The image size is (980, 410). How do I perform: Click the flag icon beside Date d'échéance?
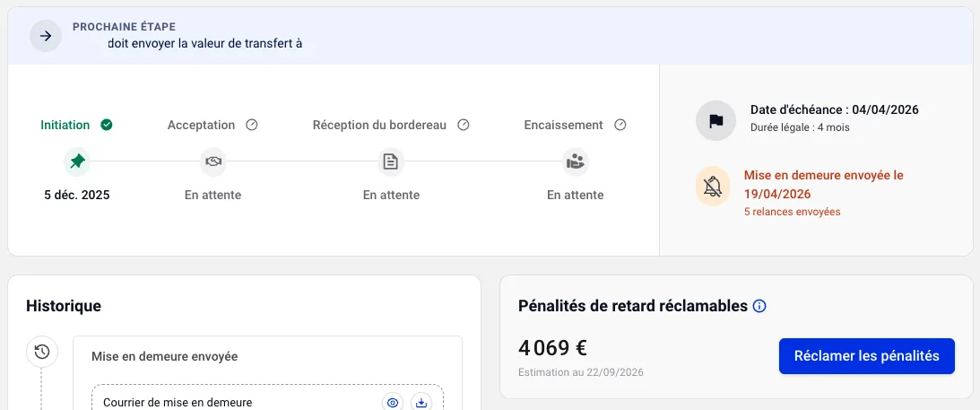coord(715,120)
